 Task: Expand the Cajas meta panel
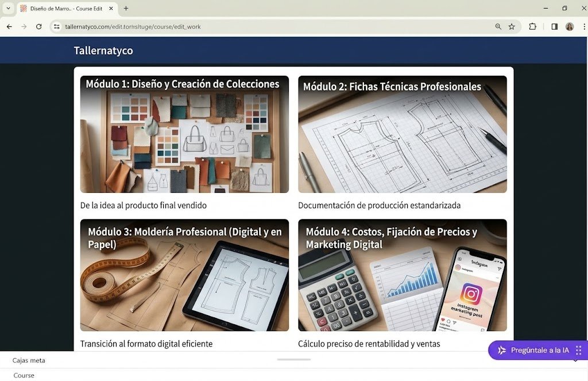293,360
